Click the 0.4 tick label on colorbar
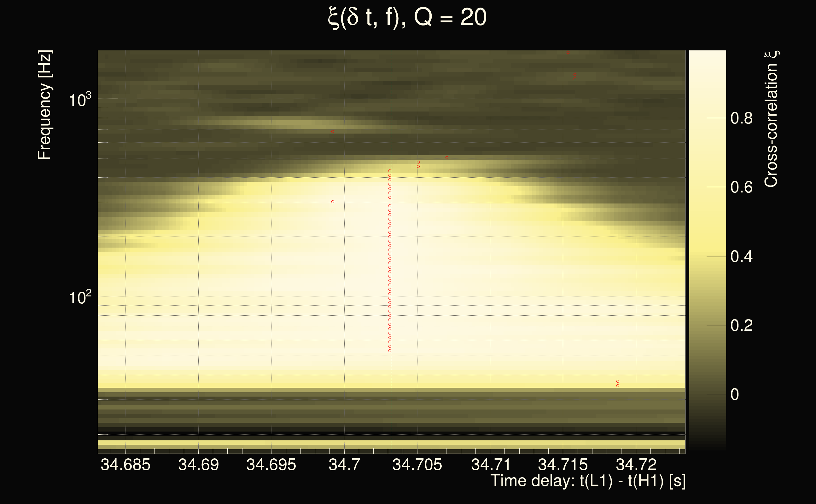The image size is (816, 504). pyautogui.click(x=741, y=257)
